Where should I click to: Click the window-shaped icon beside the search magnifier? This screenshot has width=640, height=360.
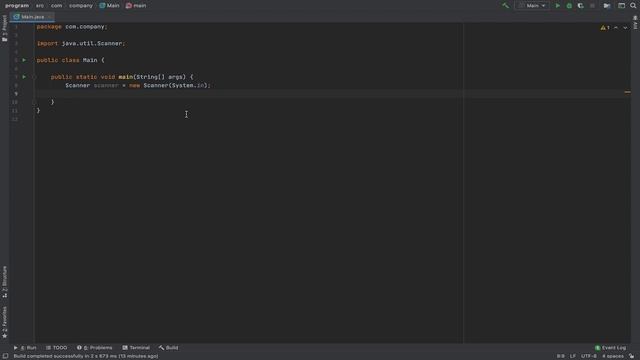621,6
